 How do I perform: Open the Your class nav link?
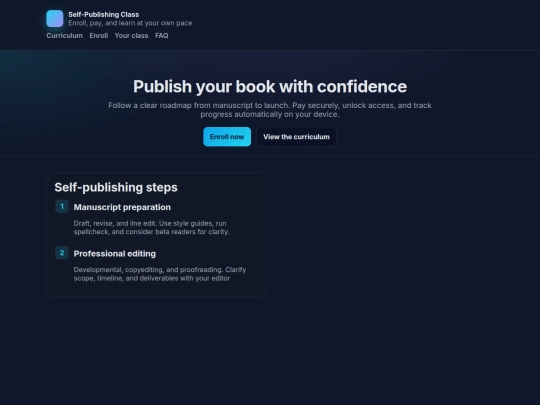(x=132, y=36)
